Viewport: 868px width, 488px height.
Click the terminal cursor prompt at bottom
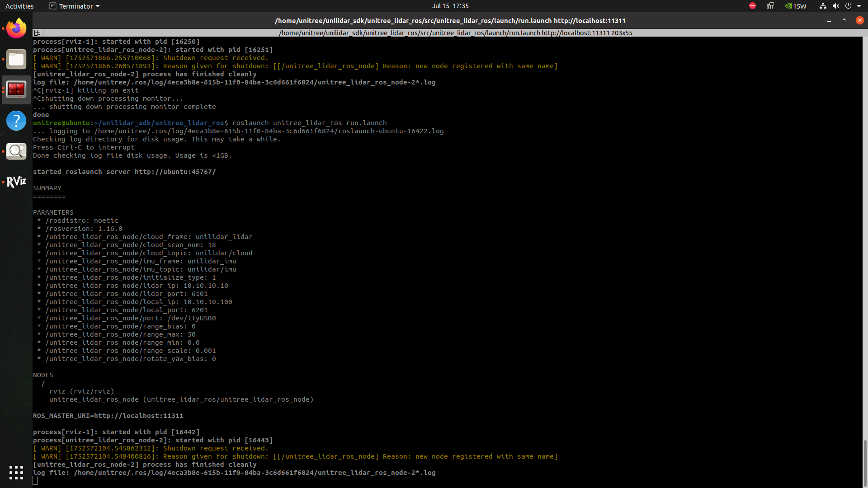pyautogui.click(x=35, y=481)
